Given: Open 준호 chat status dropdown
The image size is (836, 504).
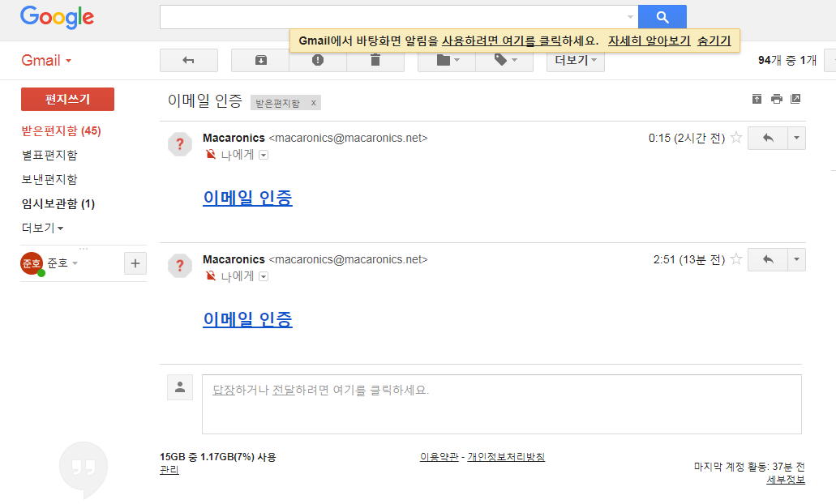Looking at the screenshot, I should [75, 263].
